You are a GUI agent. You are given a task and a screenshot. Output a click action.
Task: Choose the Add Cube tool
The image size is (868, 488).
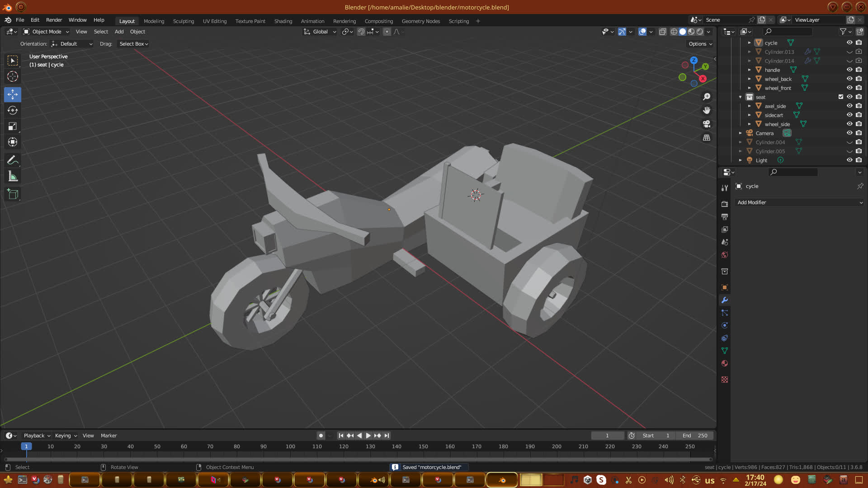coord(13,195)
